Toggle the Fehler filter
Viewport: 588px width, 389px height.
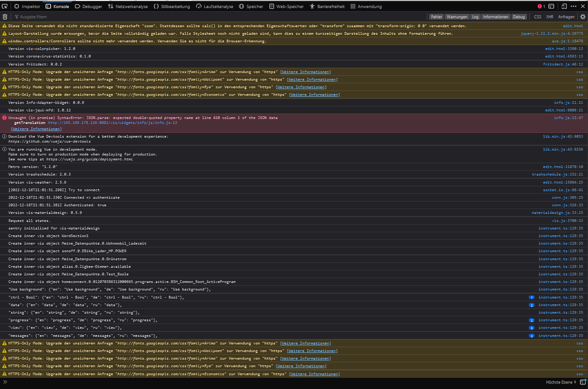tap(437, 16)
